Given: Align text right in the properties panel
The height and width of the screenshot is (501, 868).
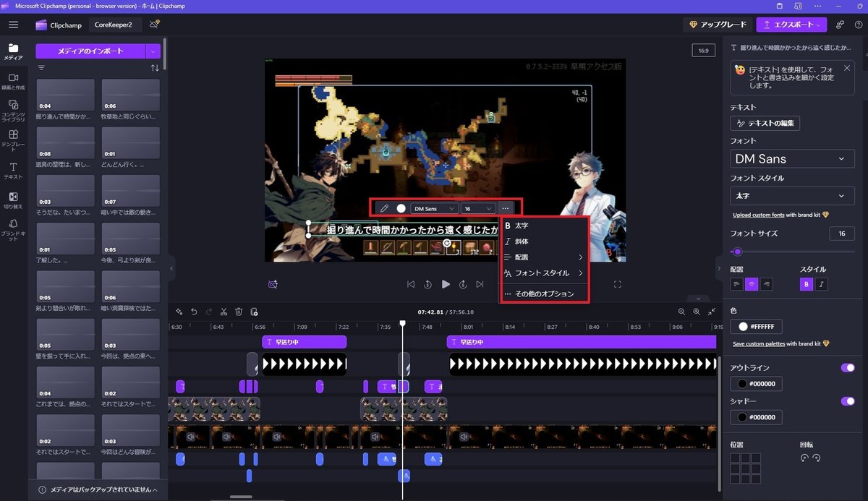Looking at the screenshot, I should click(767, 284).
